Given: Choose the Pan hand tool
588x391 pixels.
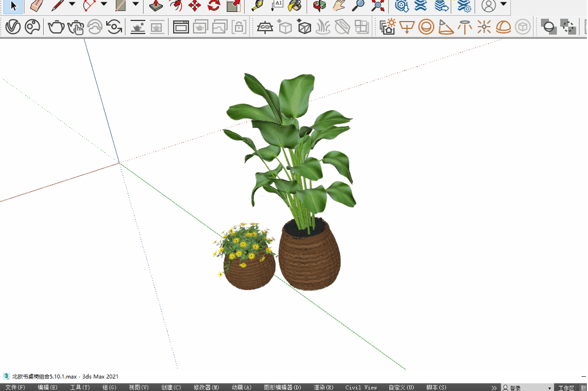Looking at the screenshot, I should tap(339, 6).
